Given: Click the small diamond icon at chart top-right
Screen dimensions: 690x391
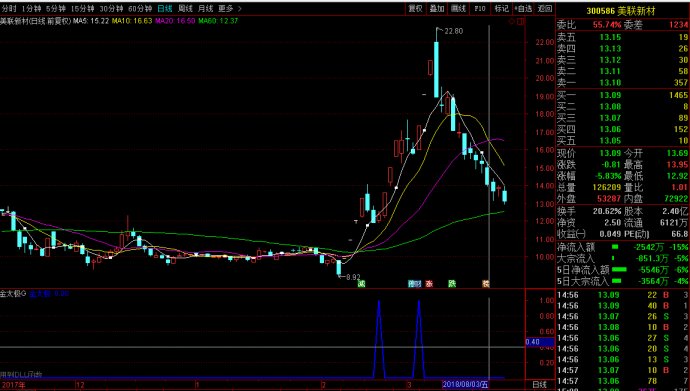Looking at the screenshot, I should pyautogui.click(x=511, y=21).
